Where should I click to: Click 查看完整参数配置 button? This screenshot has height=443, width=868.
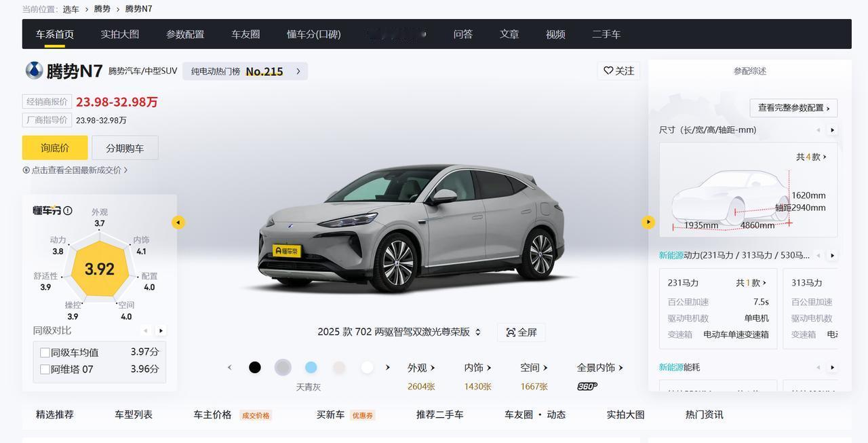tap(793, 108)
